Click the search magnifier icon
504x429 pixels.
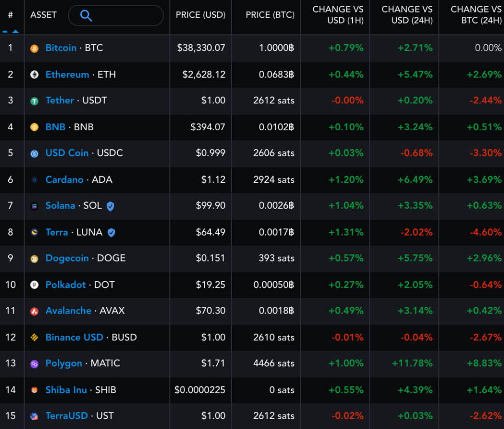pos(86,15)
